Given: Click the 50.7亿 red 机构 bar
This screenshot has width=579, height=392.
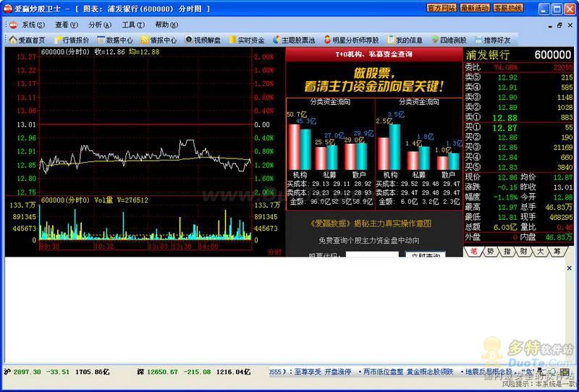Looking at the screenshot, I should (x=294, y=147).
